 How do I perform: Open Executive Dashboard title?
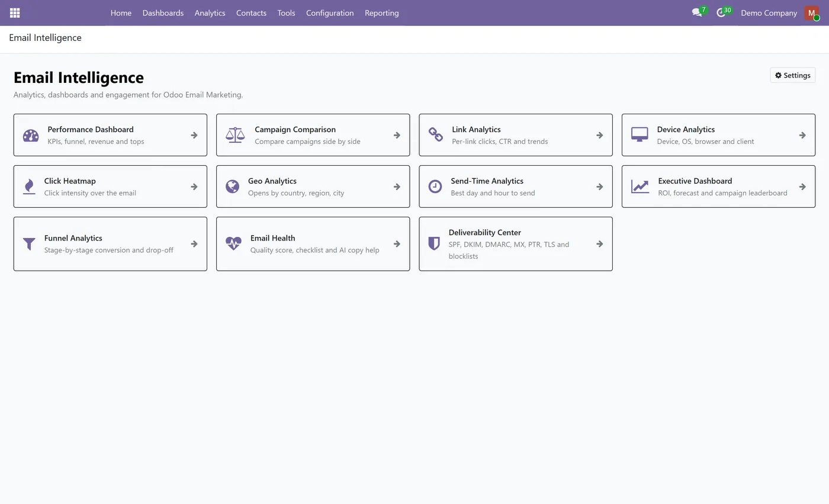coord(695,181)
